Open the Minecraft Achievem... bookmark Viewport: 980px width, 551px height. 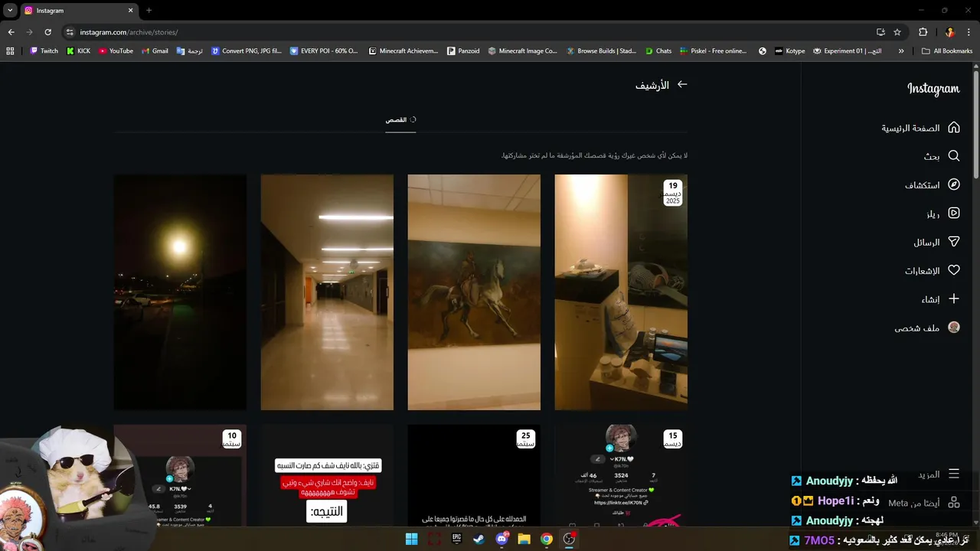(x=403, y=51)
